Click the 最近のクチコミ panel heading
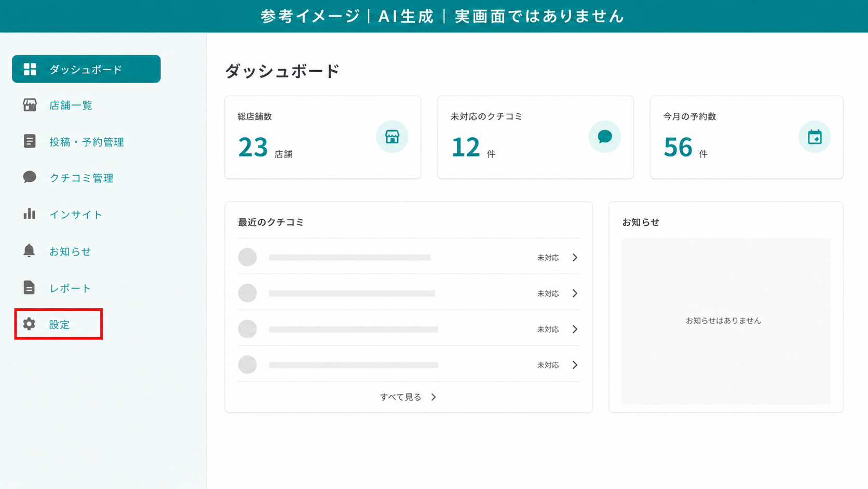Image resolution: width=868 pixels, height=489 pixels. [x=271, y=222]
